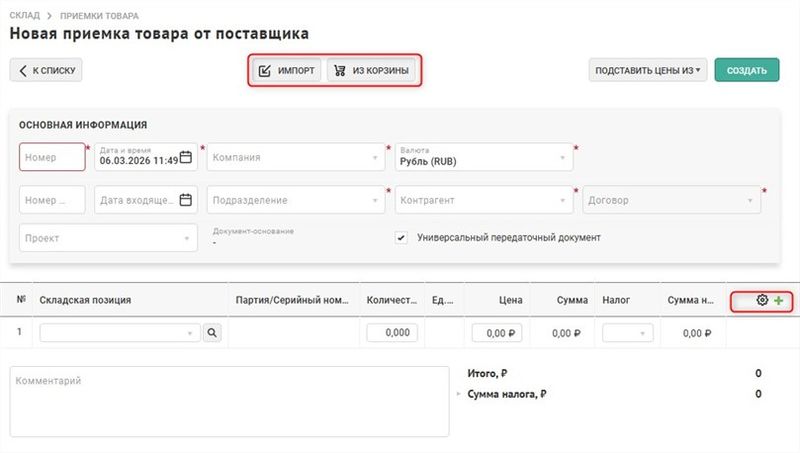
Task: Search for a stock item with the magnifier icon
Action: click(212, 333)
